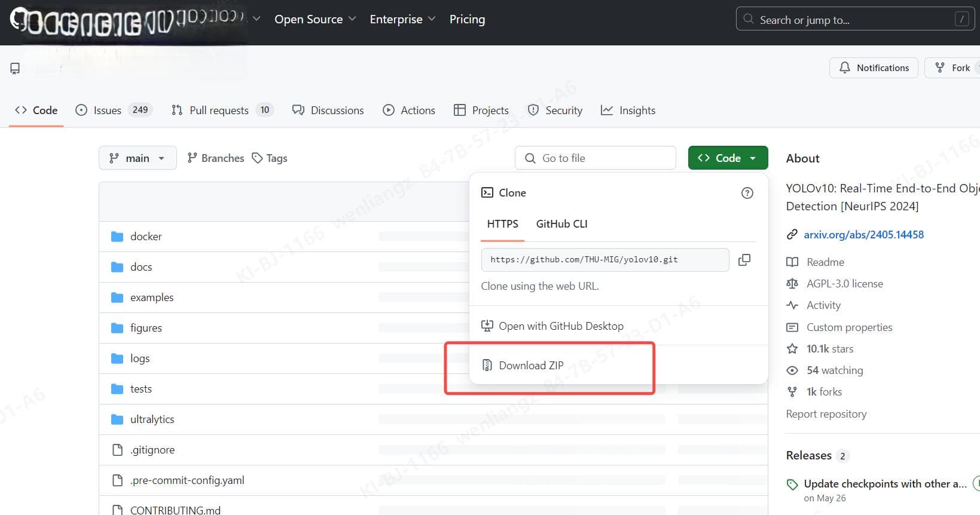Click the figures folder icon
The width and height of the screenshot is (980, 515).
pyautogui.click(x=117, y=328)
